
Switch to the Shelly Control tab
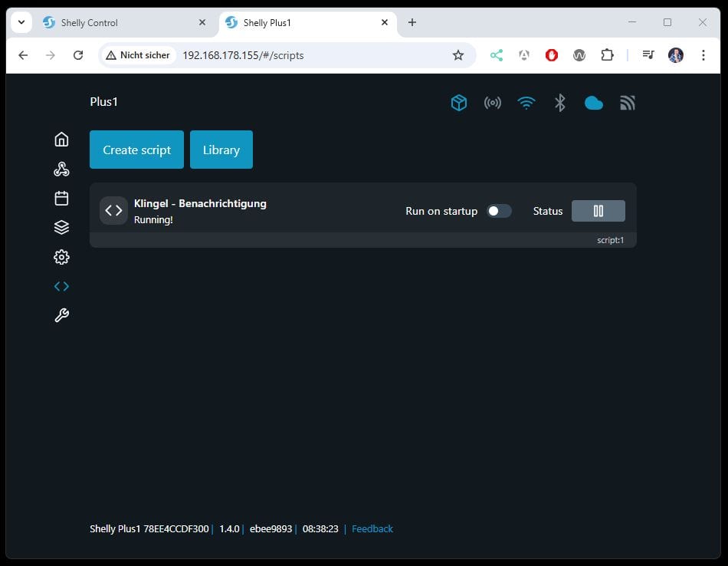coord(115,23)
